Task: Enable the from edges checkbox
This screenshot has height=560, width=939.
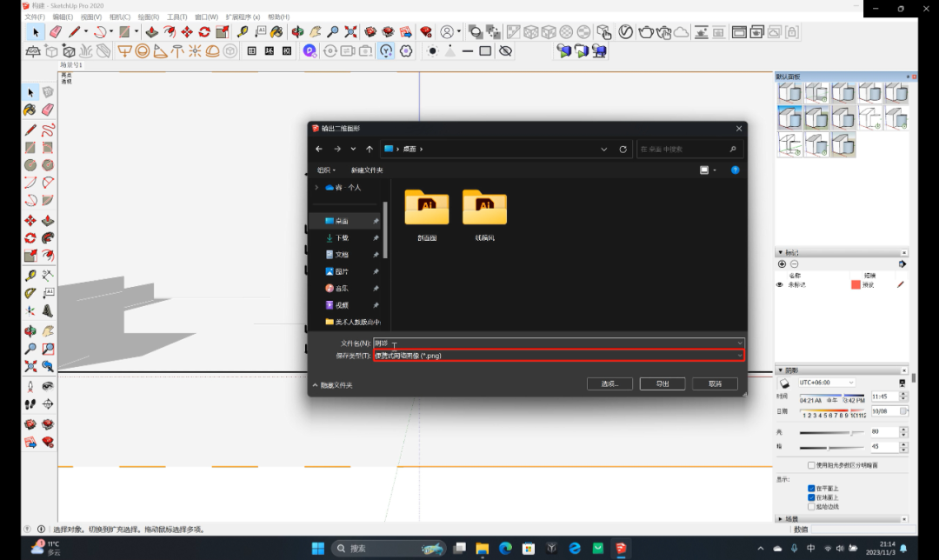Action: (811, 507)
